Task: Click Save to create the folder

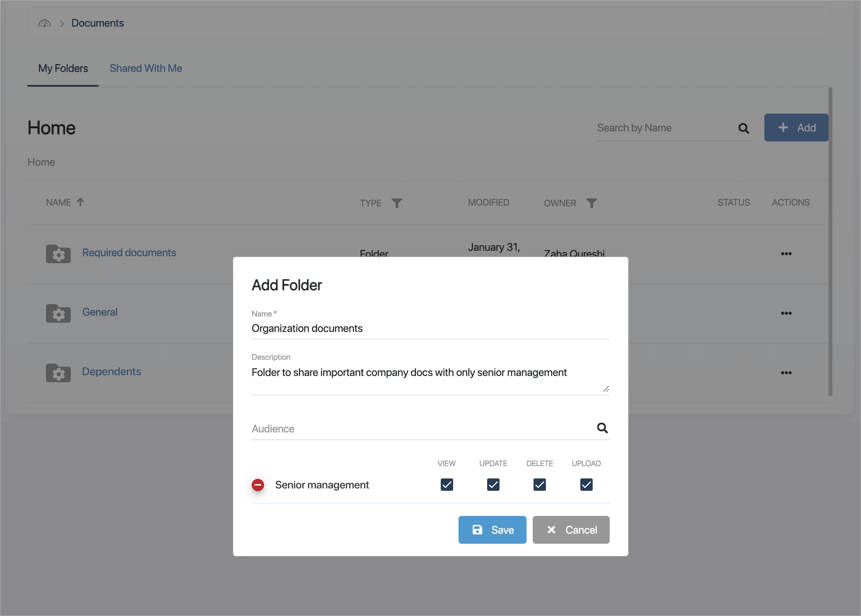Action: tap(492, 530)
